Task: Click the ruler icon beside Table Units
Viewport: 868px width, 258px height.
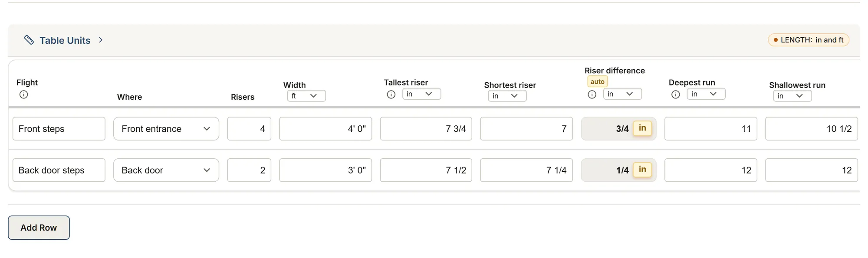Action: [x=29, y=40]
